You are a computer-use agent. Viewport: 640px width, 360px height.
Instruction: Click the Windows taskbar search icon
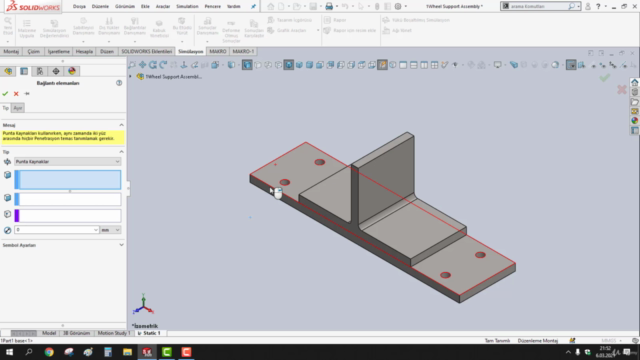[29, 352]
